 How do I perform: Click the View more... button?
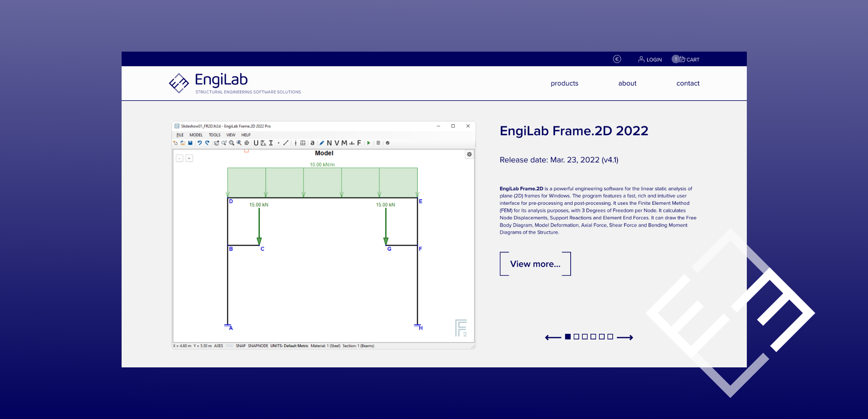(535, 264)
